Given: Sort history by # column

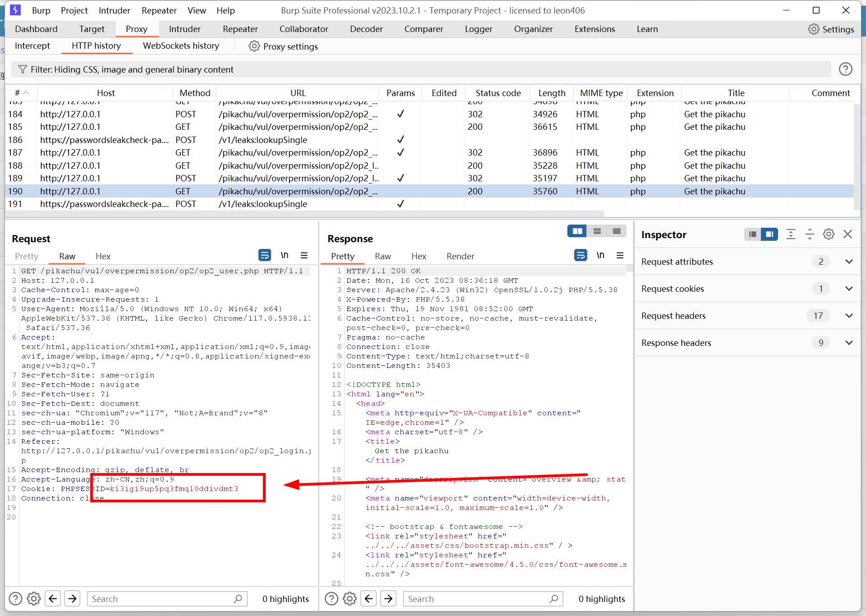Looking at the screenshot, I should coord(21,93).
